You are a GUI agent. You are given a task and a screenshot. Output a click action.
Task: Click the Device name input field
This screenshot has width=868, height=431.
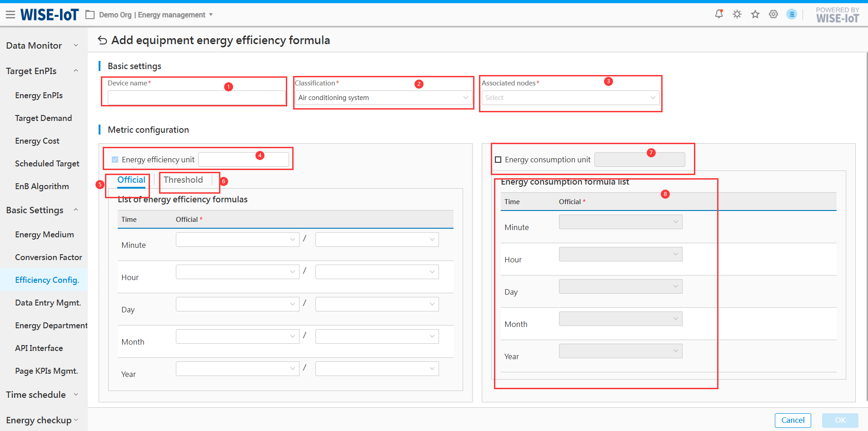click(x=196, y=98)
